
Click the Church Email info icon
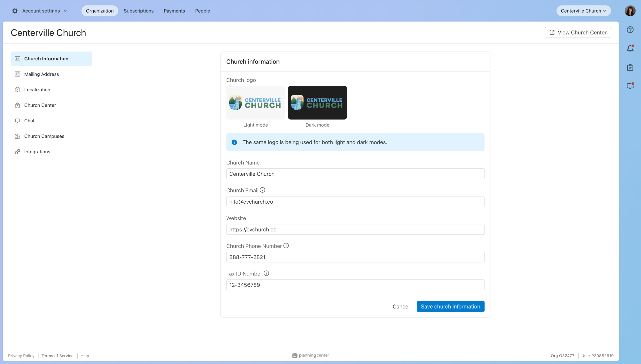click(262, 190)
